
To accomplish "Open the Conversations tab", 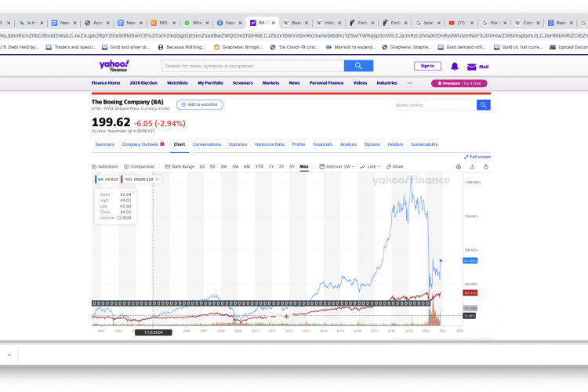I will [x=207, y=144].
